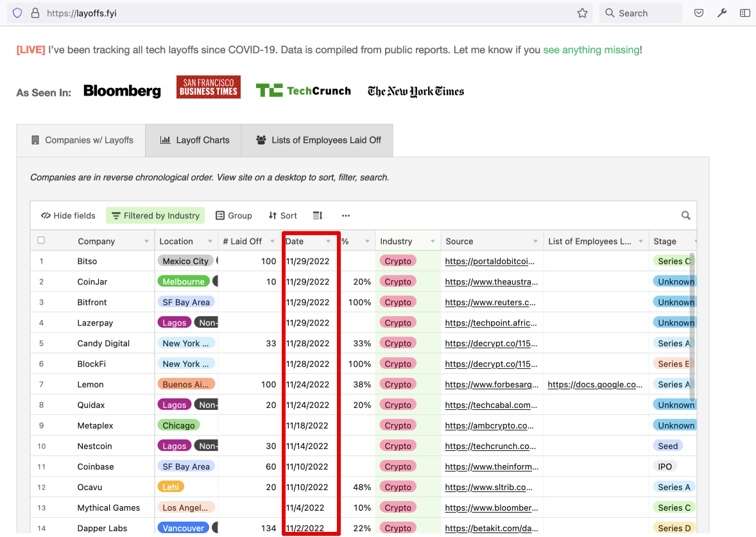Screen dimensions: 756x537
Task: Follow the 'see anything missing' link
Action: click(x=591, y=49)
